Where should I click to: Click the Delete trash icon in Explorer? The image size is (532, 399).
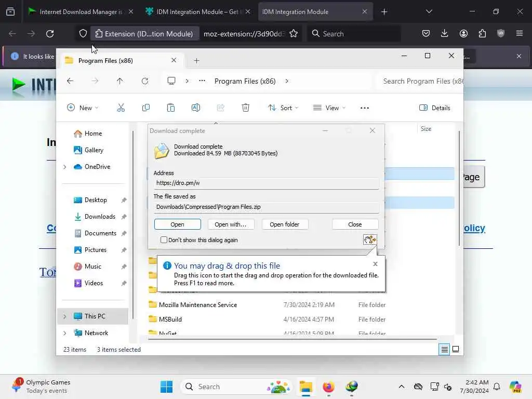(x=246, y=108)
